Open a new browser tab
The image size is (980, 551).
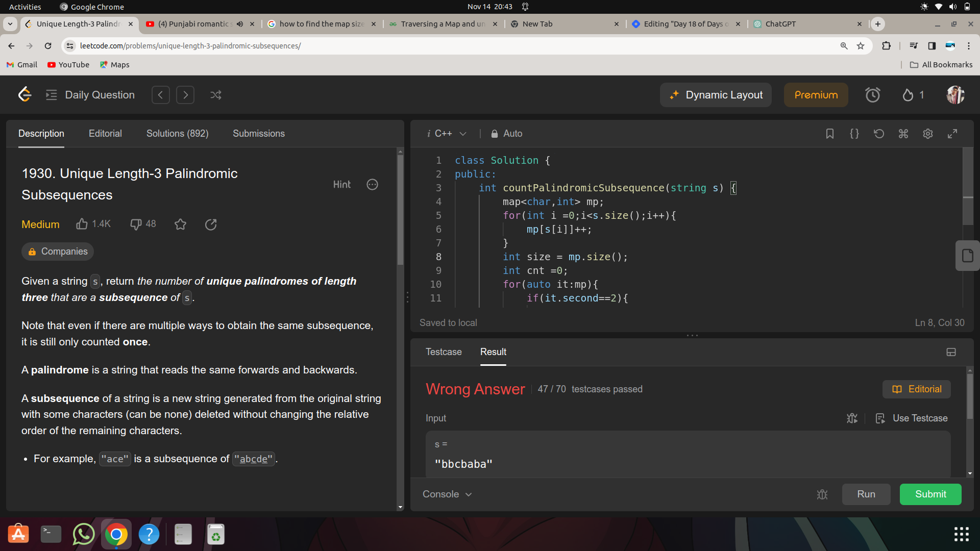pyautogui.click(x=878, y=24)
